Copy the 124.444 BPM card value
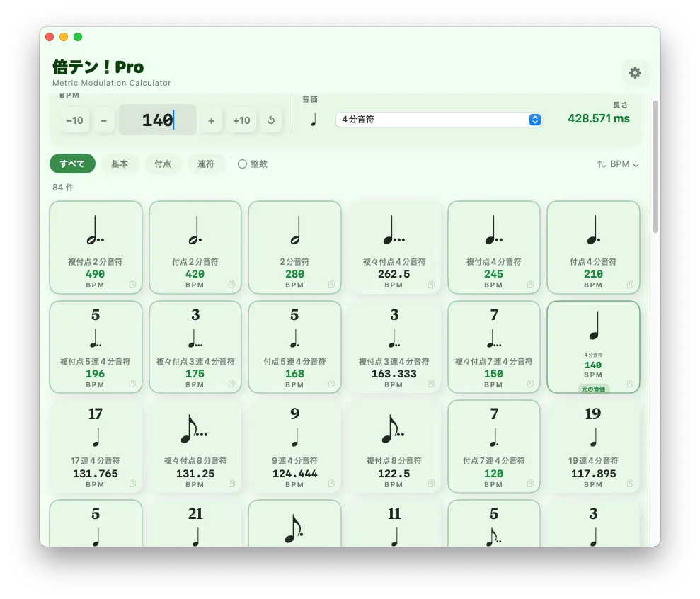This screenshot has height=599, width=700. (332, 484)
